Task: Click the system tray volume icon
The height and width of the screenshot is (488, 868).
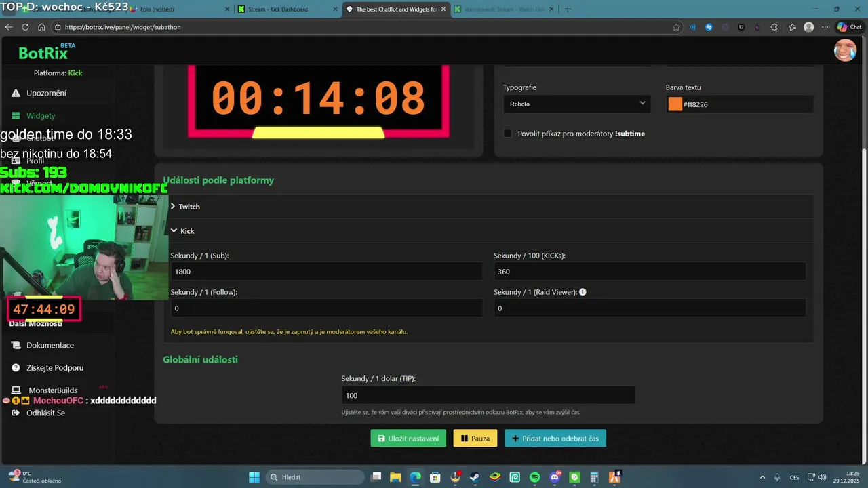Action: coord(821,477)
